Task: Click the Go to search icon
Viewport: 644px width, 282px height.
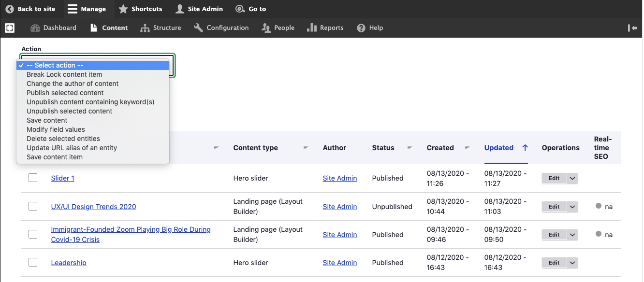Action: pyautogui.click(x=240, y=9)
